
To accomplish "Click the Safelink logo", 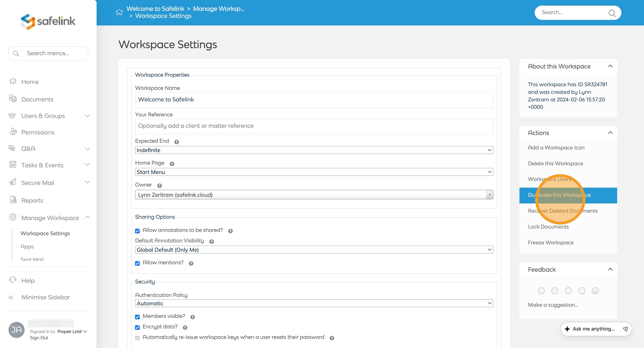I will click(48, 21).
